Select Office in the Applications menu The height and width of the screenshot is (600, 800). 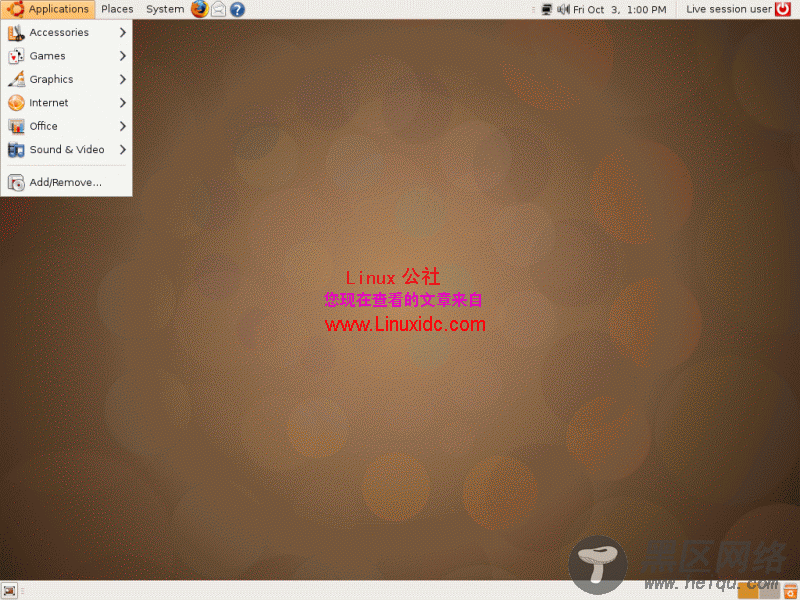tap(66, 126)
